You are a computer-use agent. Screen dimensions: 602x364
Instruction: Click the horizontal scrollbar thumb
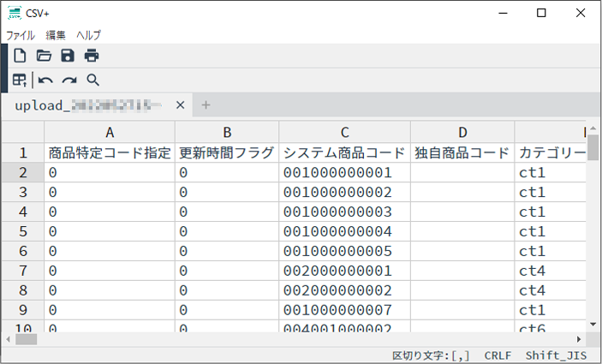point(26,339)
